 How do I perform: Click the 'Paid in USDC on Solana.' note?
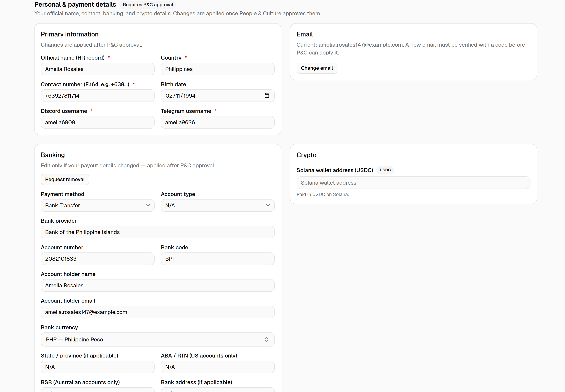323,194
